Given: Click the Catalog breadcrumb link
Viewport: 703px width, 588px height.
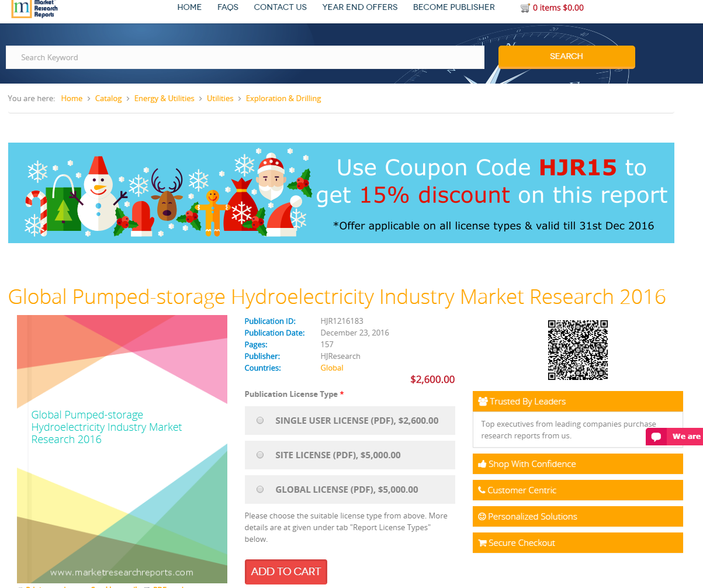Looking at the screenshot, I should click(x=109, y=98).
